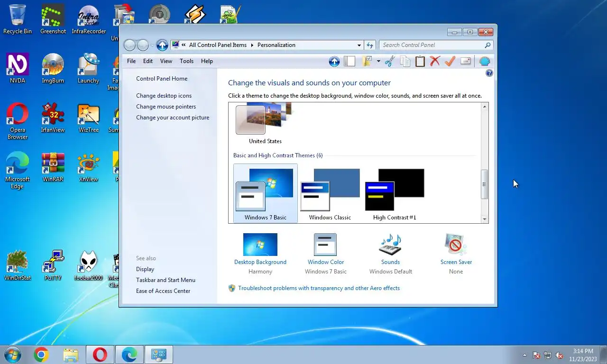This screenshot has width=607, height=364.
Task: Open the Help menu
Action: coord(207,61)
